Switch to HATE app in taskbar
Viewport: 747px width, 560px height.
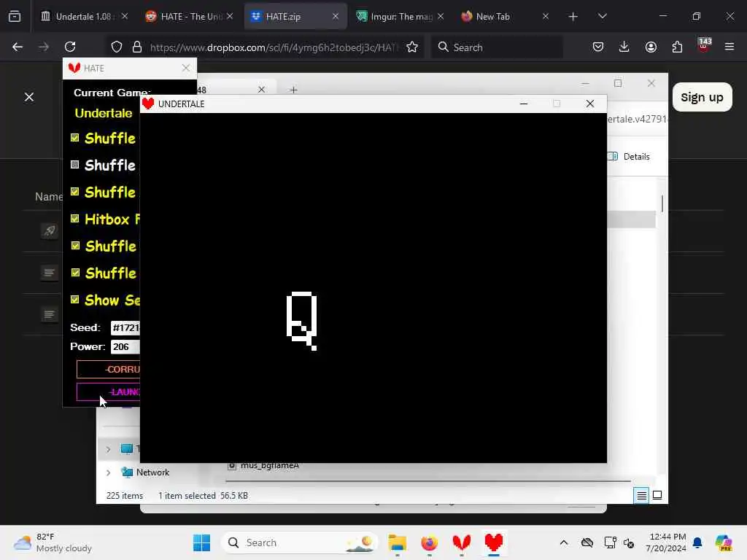(461, 542)
